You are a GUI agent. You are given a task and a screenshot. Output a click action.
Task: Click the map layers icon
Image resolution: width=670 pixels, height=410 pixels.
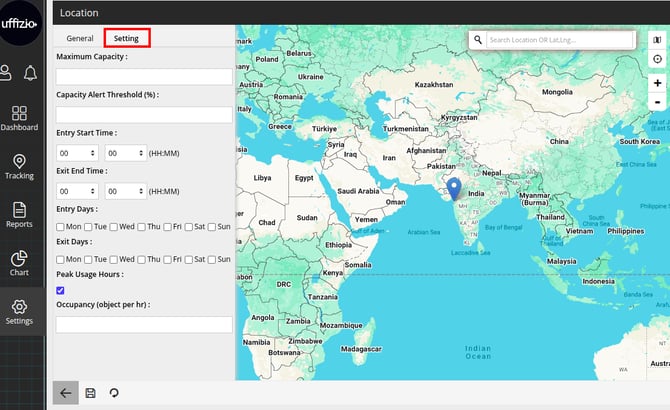coord(657,39)
